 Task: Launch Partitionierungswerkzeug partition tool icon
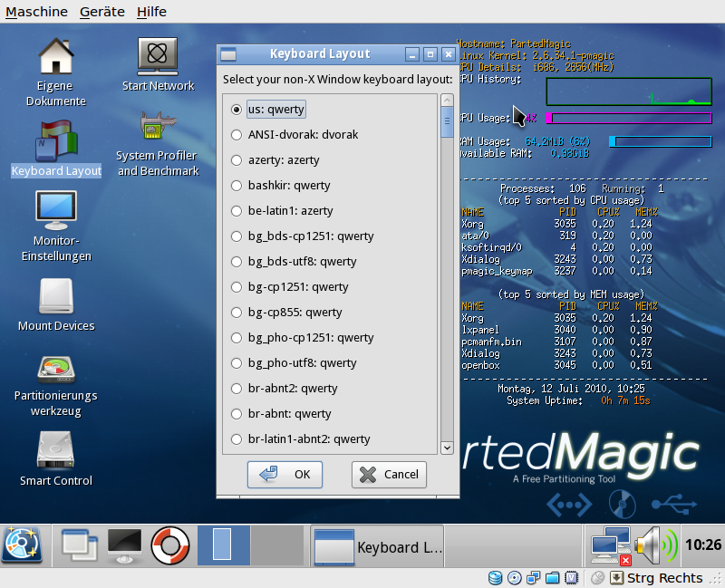point(55,368)
